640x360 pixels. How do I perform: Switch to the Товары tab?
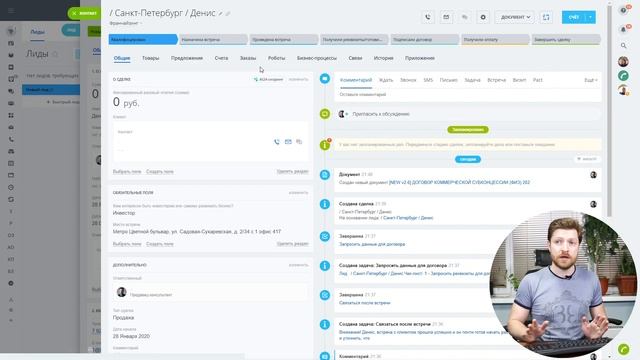(x=151, y=58)
